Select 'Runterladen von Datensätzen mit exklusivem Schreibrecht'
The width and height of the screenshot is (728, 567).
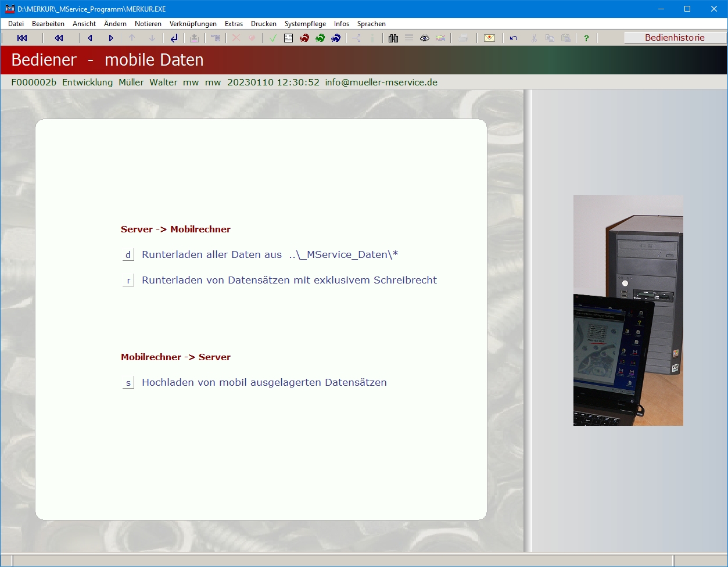coord(289,280)
